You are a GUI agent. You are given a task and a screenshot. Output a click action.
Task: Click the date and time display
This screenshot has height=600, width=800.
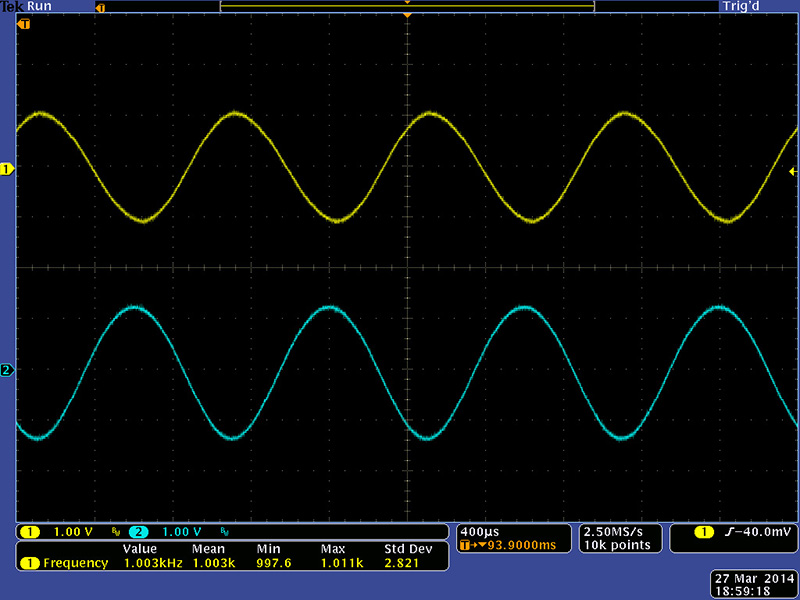pyautogui.click(x=754, y=585)
